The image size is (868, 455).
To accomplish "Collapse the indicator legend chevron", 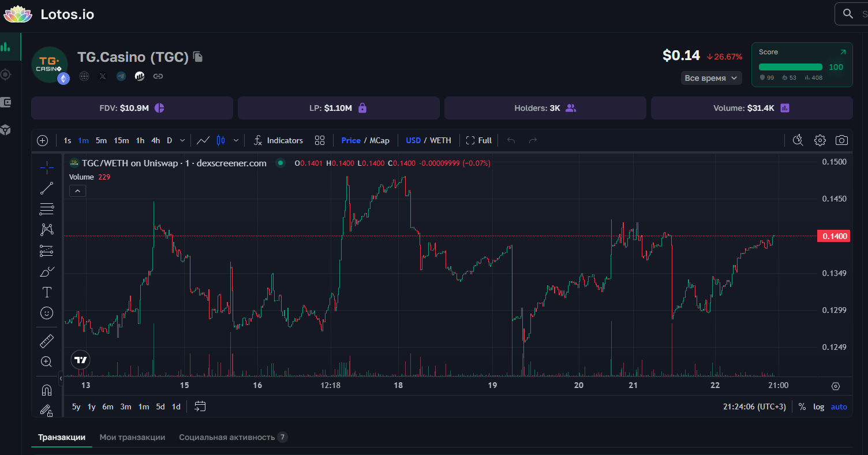I will (x=77, y=191).
